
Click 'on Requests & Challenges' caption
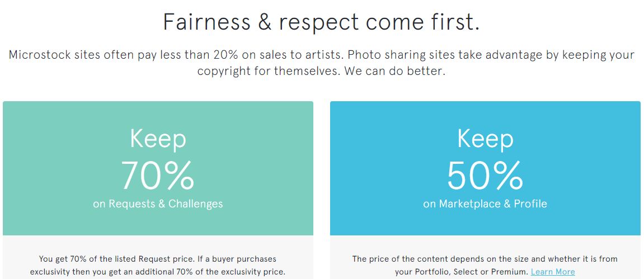(x=158, y=204)
